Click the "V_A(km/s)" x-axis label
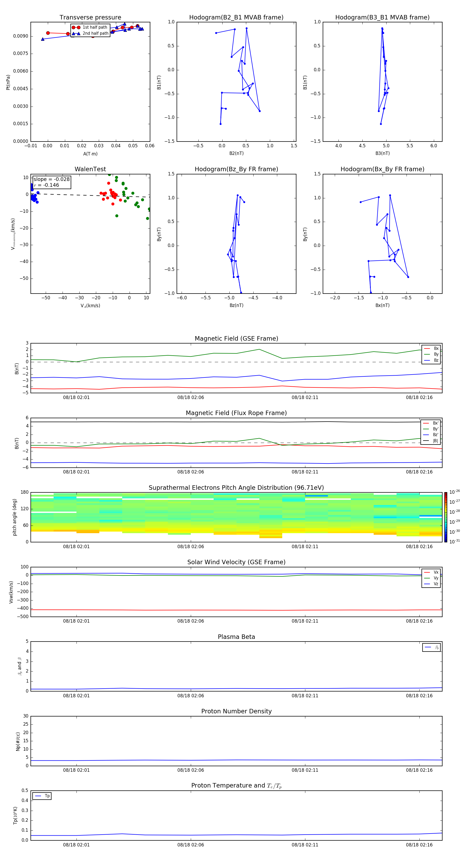The image size is (473, 868). point(90,306)
